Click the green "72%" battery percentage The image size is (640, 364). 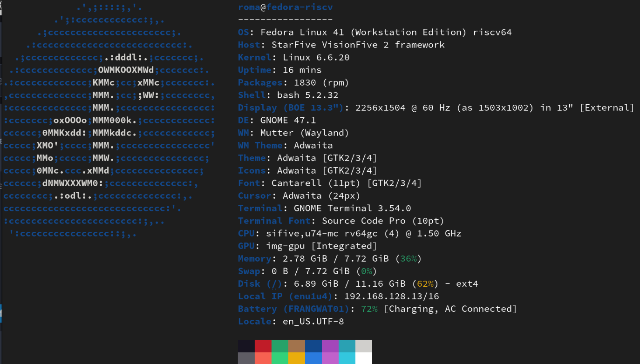(x=369, y=309)
